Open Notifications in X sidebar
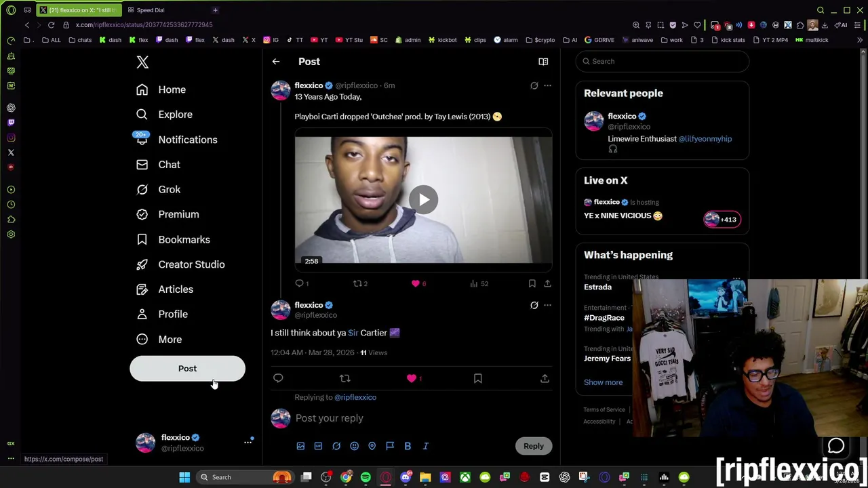Image resolution: width=868 pixels, height=488 pixels. click(x=176, y=140)
